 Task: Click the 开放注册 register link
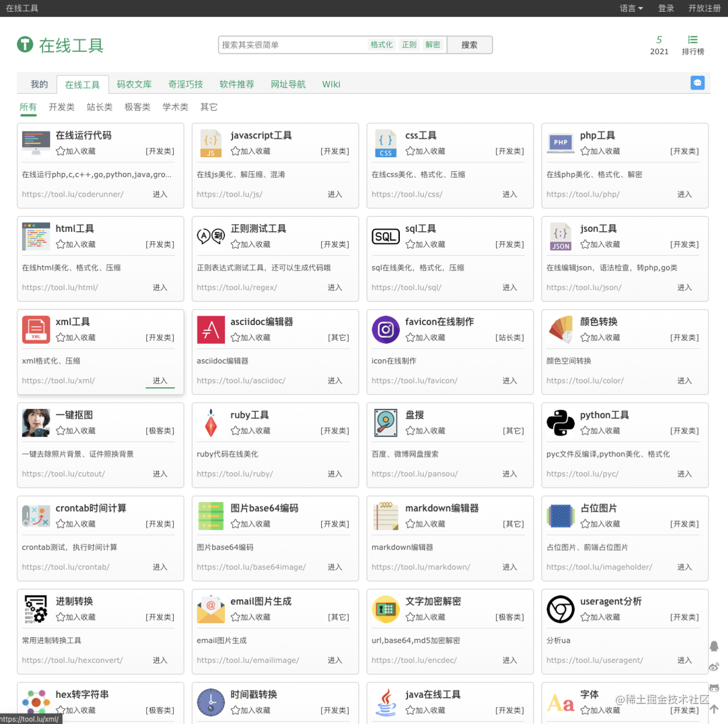705,8
